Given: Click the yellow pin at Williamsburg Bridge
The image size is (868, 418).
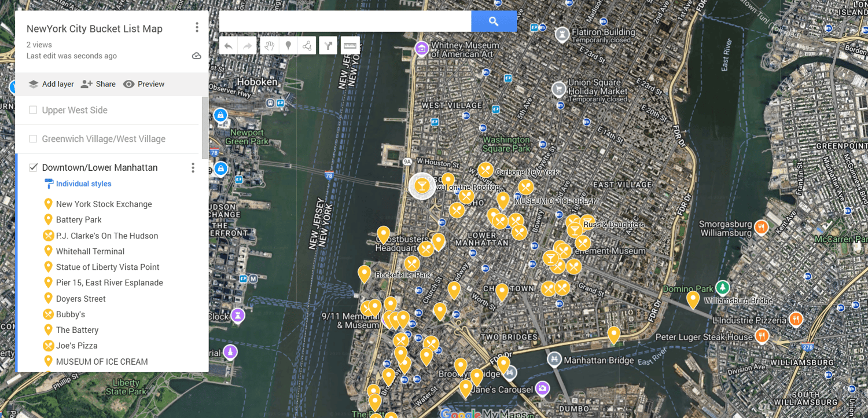Looking at the screenshot, I should point(693,300).
